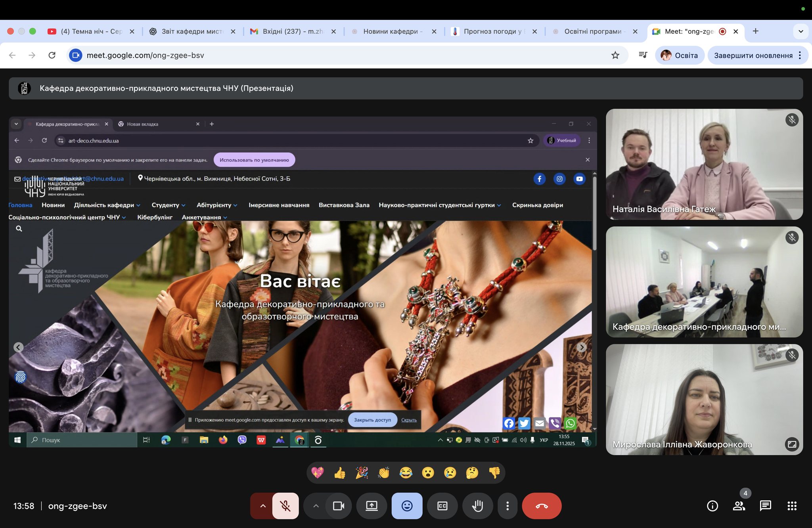Hide the emoji reactions bar
The image size is (812, 528).
(x=407, y=506)
